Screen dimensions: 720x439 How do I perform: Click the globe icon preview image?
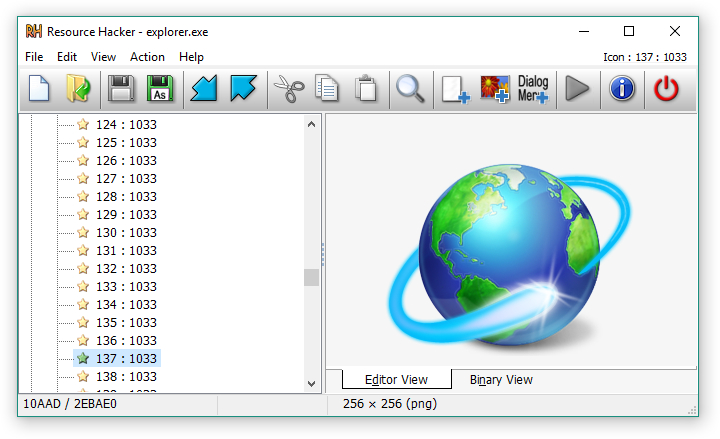[509, 254]
